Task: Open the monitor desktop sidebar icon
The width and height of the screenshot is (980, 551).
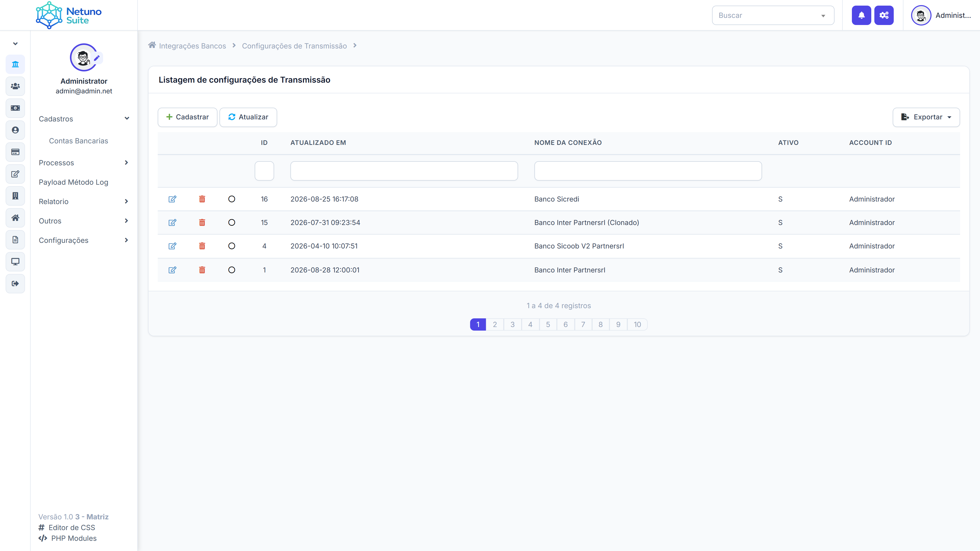Action: pos(15,262)
